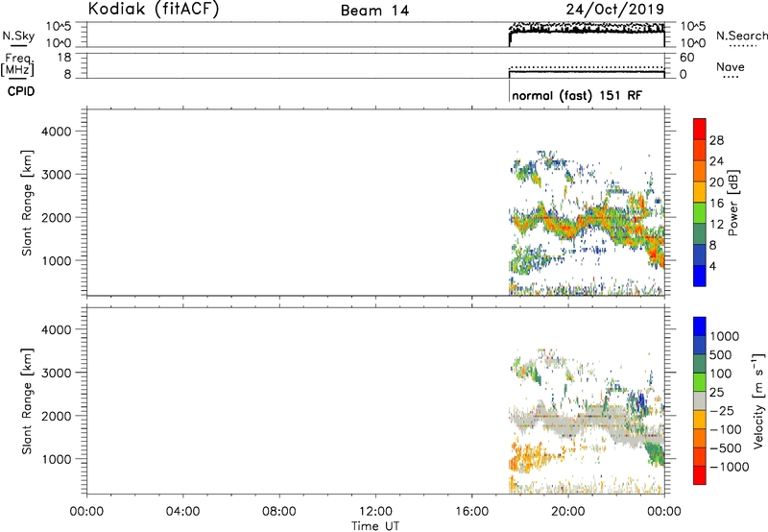Image resolution: width=768 pixels, height=532 pixels.
Task: Click the "Power [dB]" colorbar title
Action: click(733, 204)
